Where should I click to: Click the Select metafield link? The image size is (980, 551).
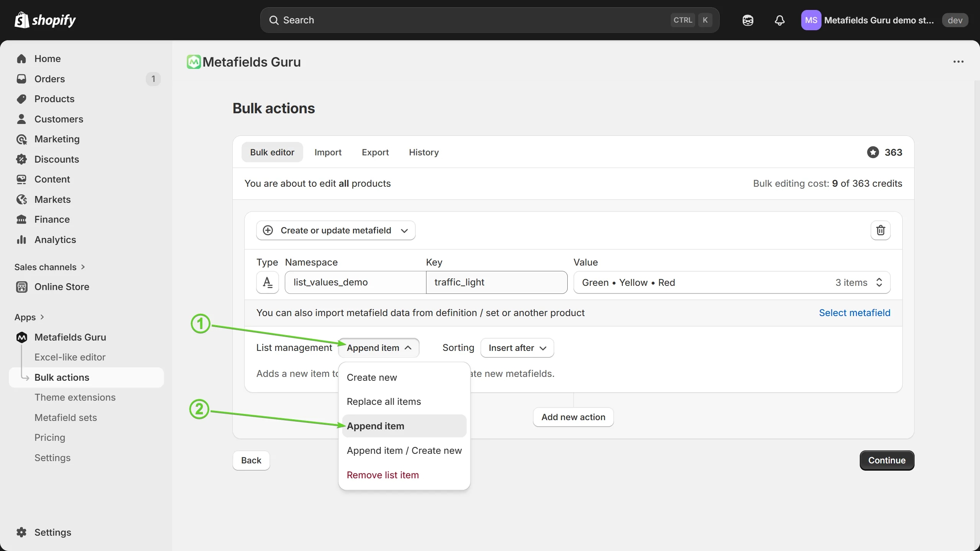coord(854,313)
